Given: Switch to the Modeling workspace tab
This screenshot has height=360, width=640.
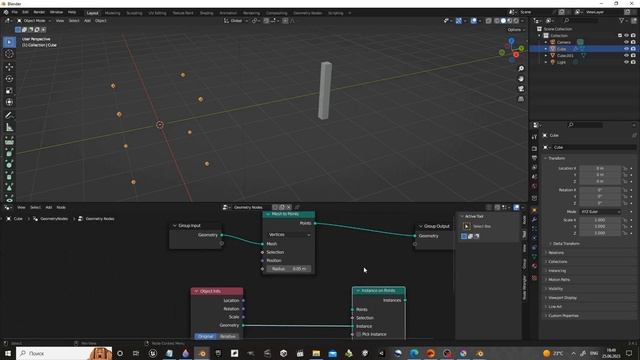Looking at the screenshot, I should pyautogui.click(x=112, y=13).
